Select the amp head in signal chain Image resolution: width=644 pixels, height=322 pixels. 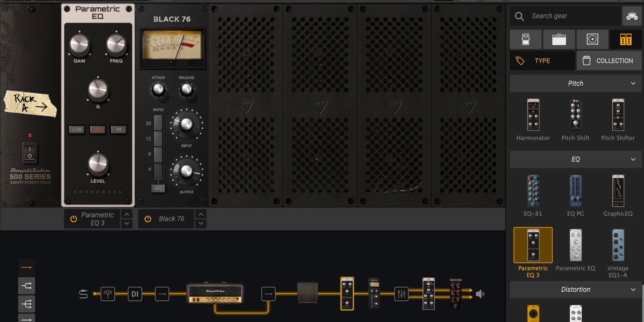click(215, 294)
